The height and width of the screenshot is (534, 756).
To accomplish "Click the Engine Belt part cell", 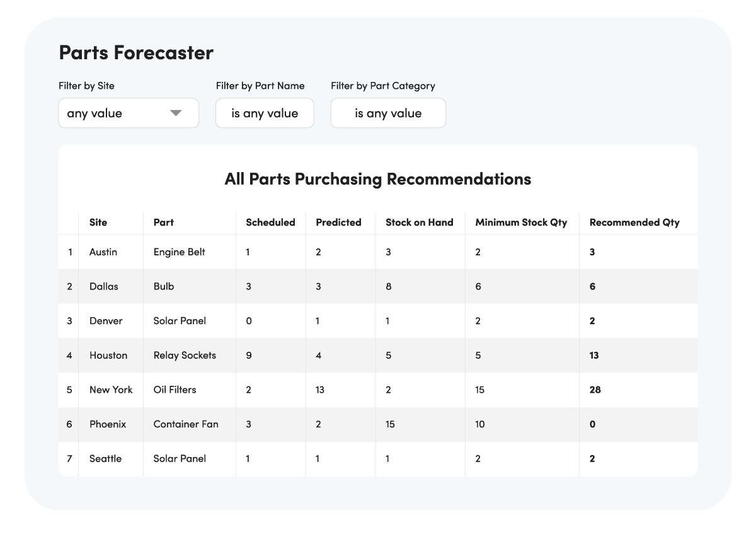I will coord(179,252).
